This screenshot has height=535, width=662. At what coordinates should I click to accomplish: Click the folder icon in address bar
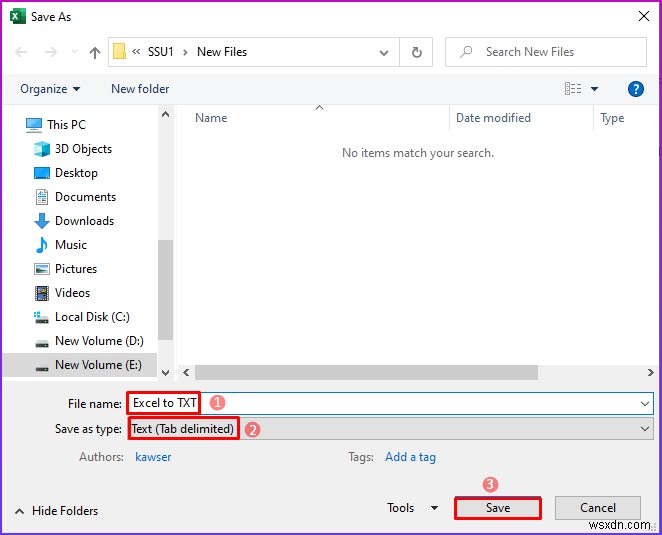[119, 52]
